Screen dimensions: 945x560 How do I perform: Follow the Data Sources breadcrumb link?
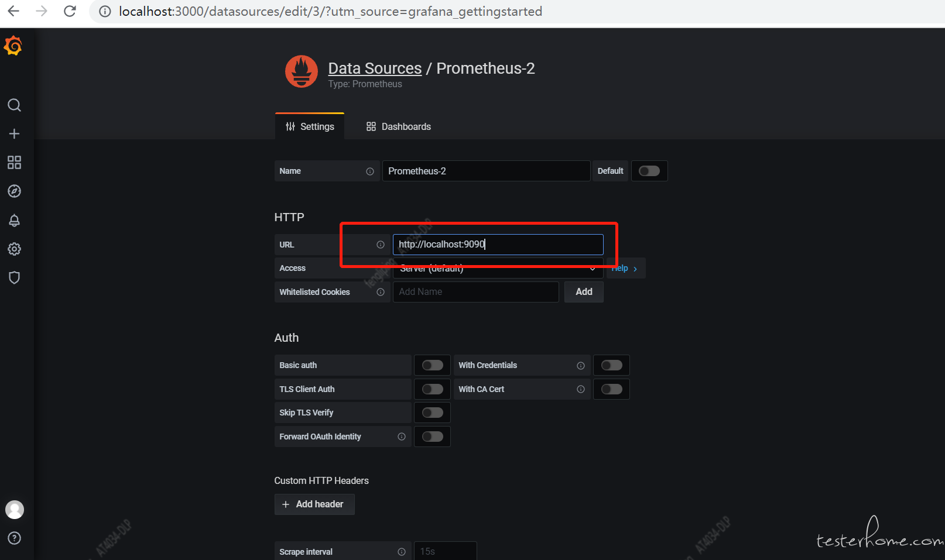375,68
